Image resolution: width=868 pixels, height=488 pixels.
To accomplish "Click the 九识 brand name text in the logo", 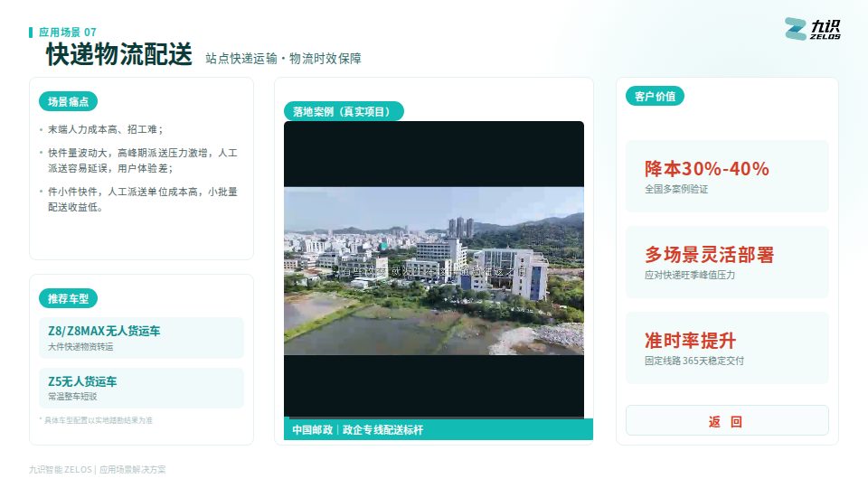I will tap(826, 26).
